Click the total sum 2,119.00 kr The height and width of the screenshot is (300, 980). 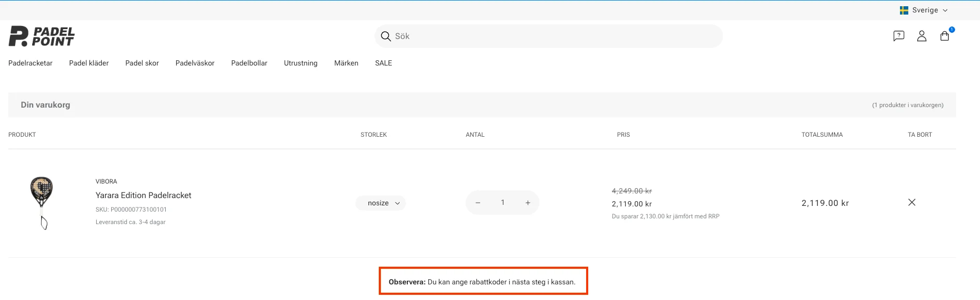pyautogui.click(x=825, y=203)
